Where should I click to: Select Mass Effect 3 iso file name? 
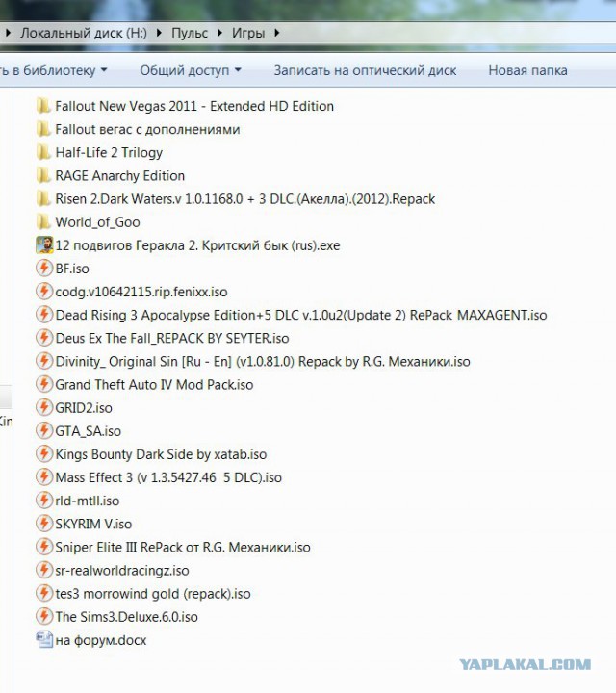tap(168, 477)
